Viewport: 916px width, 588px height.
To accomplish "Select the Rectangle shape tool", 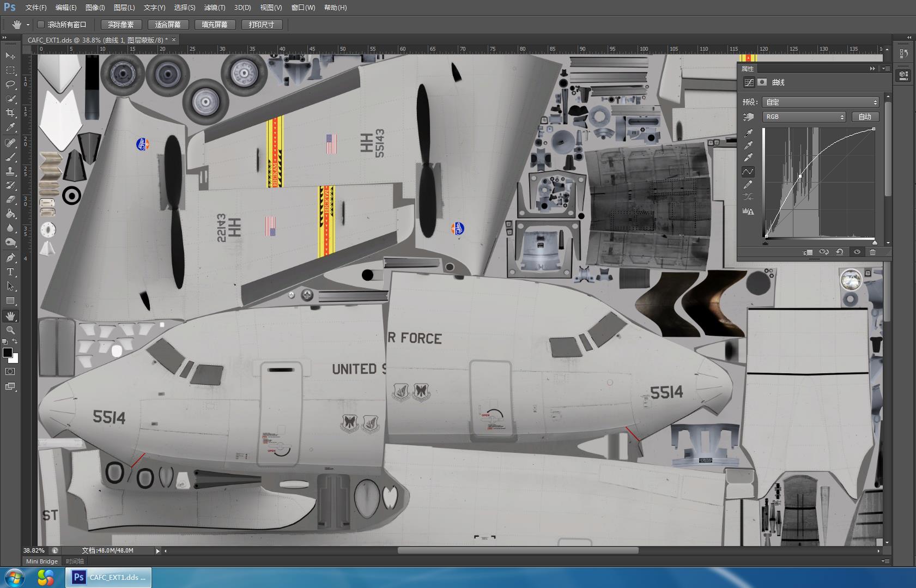I will pos(10,300).
